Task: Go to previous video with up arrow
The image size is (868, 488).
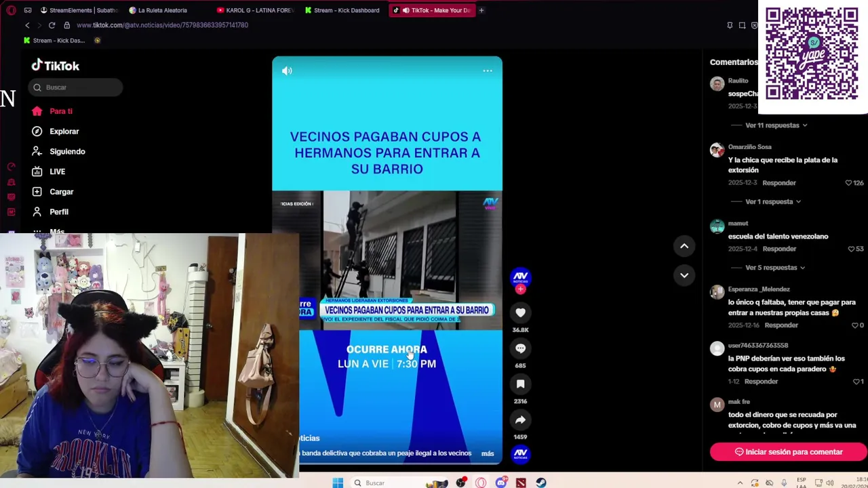Action: [x=684, y=246]
